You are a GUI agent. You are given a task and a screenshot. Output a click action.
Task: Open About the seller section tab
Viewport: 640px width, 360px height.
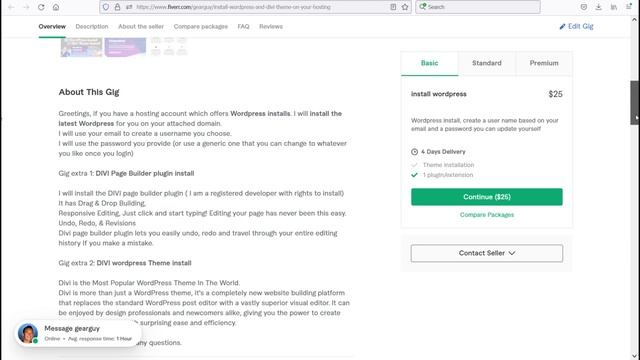point(141,27)
